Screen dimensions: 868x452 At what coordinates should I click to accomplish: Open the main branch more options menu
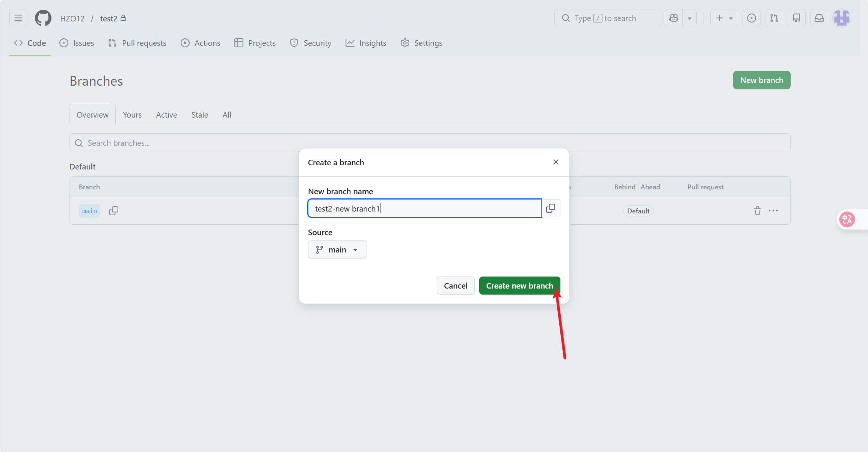tap(773, 211)
